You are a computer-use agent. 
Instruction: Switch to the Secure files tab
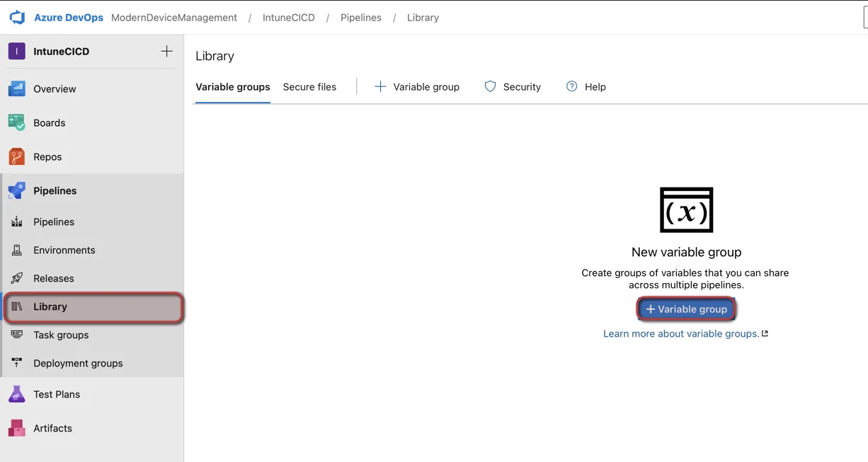point(309,87)
